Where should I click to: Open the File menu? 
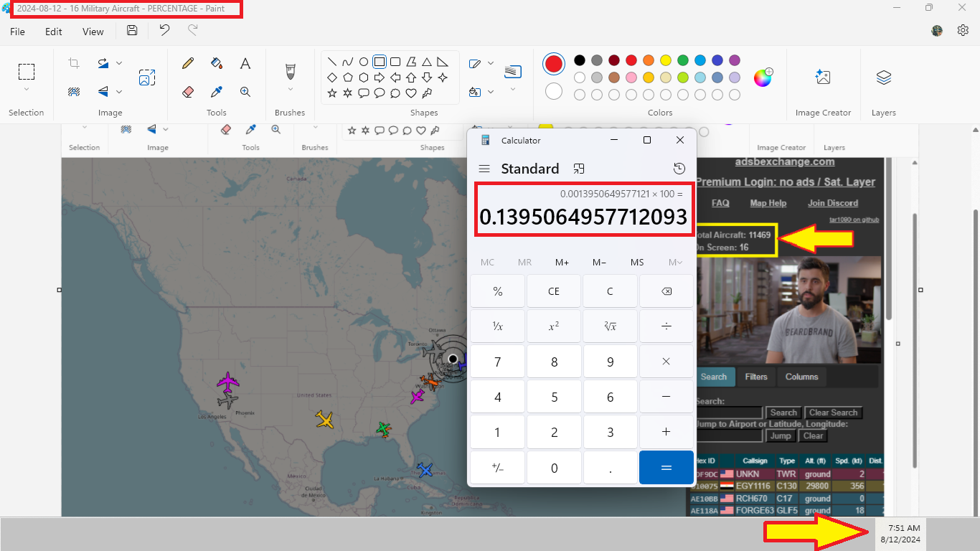tap(17, 32)
